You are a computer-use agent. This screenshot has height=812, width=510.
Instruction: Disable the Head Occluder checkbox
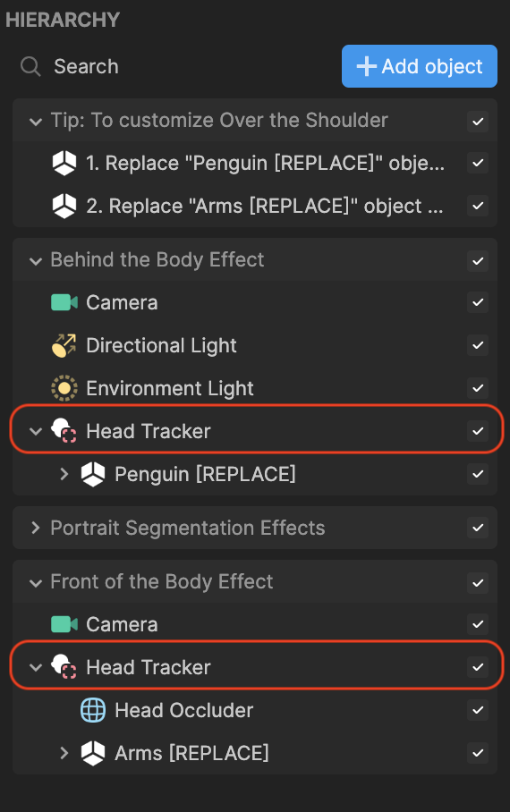(x=478, y=710)
